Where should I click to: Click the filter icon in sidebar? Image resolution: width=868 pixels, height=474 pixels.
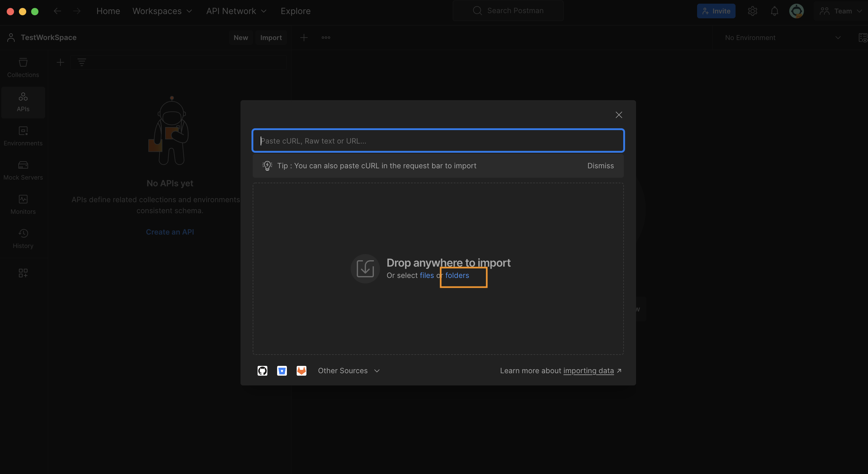tap(81, 62)
